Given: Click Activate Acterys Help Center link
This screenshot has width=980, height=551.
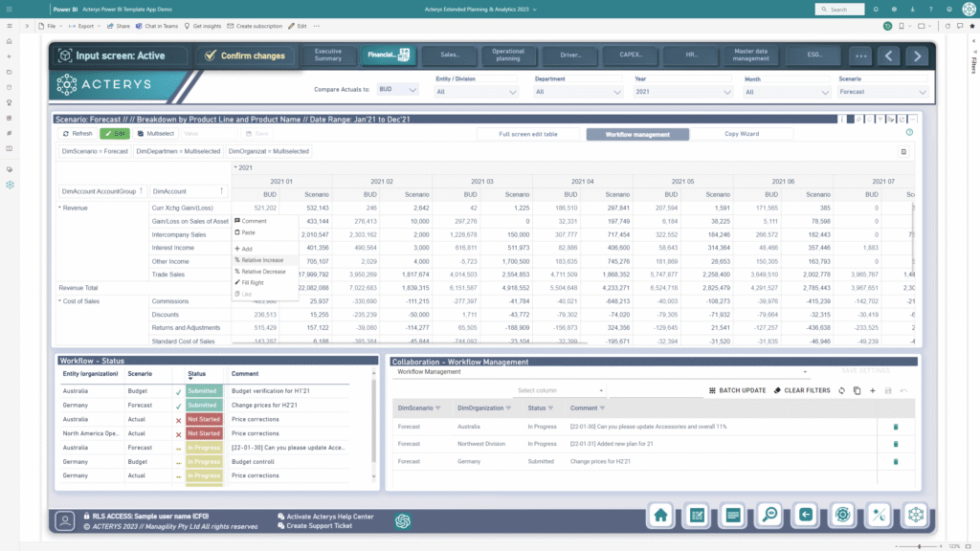Looking at the screenshot, I should click(325, 517).
